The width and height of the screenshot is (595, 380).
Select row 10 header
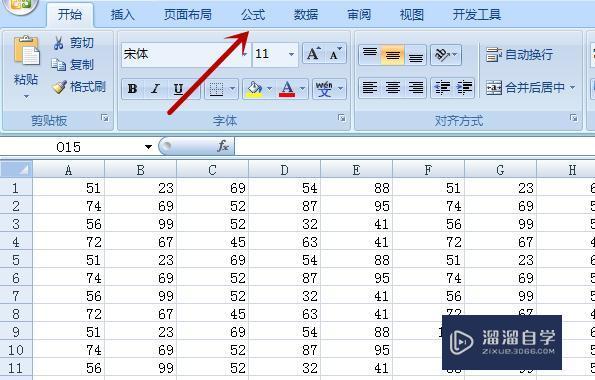tap(16, 350)
